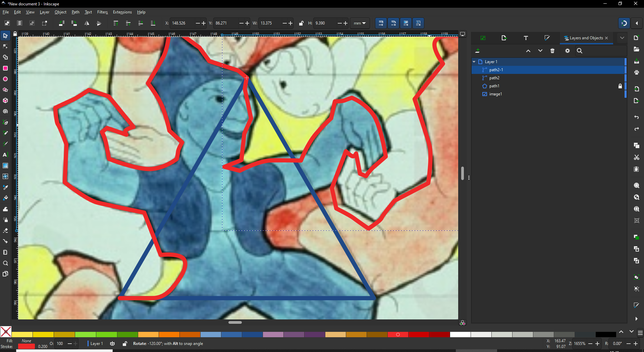
Task: Expand the commands bar bottom arrow
Action: pos(636,319)
